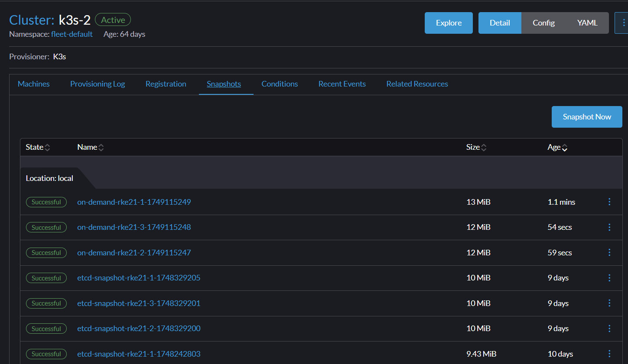Open row actions for on-demand-rke21-3-1749115248

coord(609,227)
